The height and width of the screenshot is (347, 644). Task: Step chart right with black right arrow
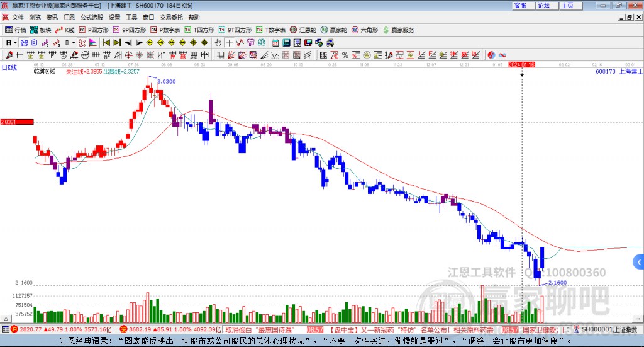coord(139,43)
